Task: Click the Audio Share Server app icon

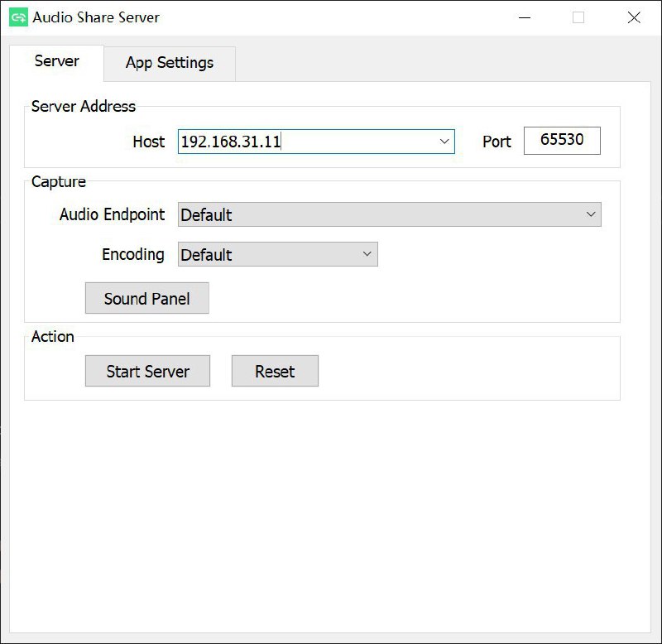Action: point(18,17)
